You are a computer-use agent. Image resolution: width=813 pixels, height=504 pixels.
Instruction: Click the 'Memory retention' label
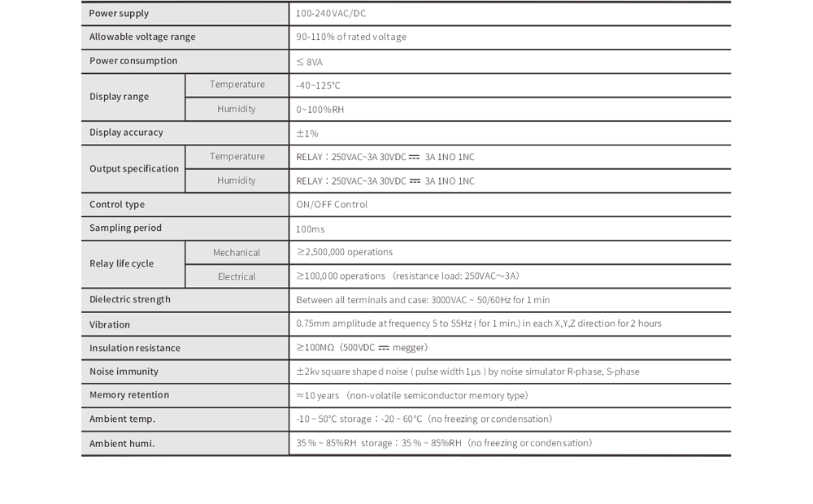click(129, 394)
